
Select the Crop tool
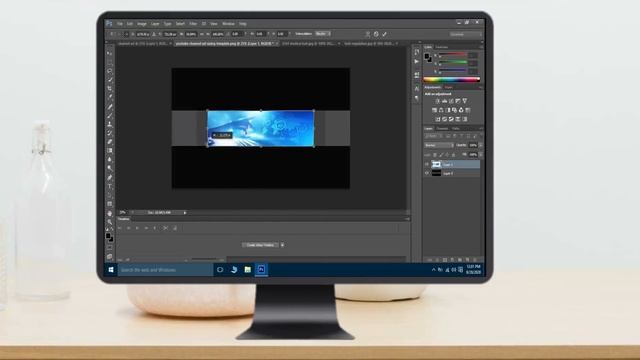109,89
